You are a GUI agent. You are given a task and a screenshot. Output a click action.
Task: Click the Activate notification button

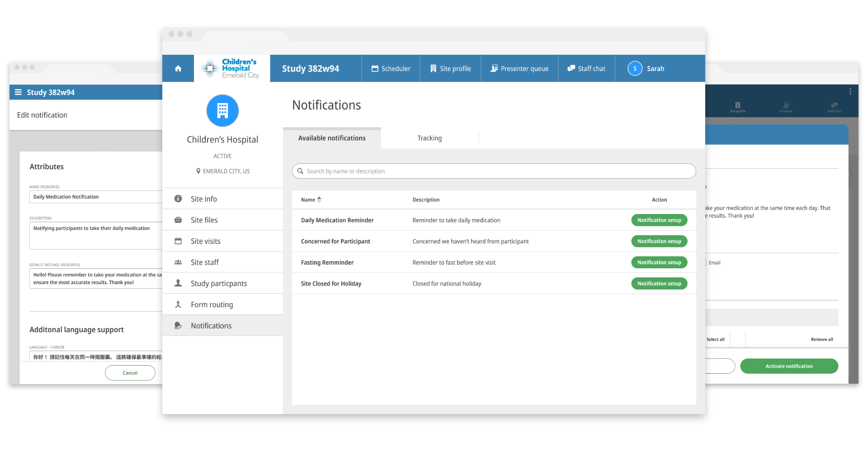click(789, 366)
